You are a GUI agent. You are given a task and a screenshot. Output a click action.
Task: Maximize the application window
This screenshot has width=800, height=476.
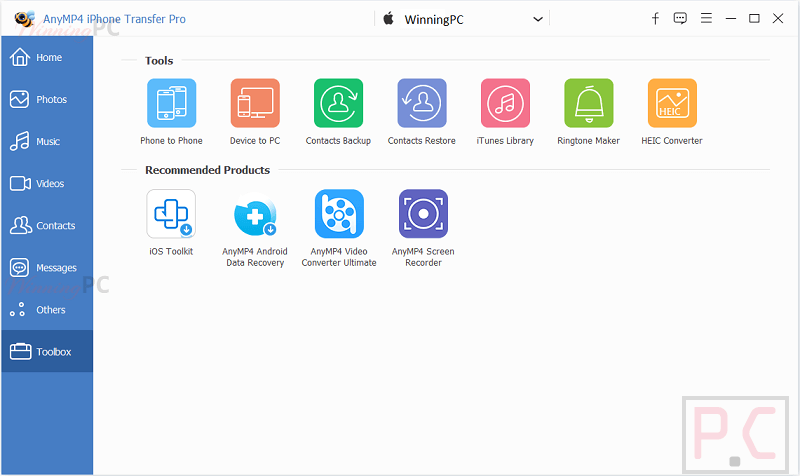pos(754,19)
